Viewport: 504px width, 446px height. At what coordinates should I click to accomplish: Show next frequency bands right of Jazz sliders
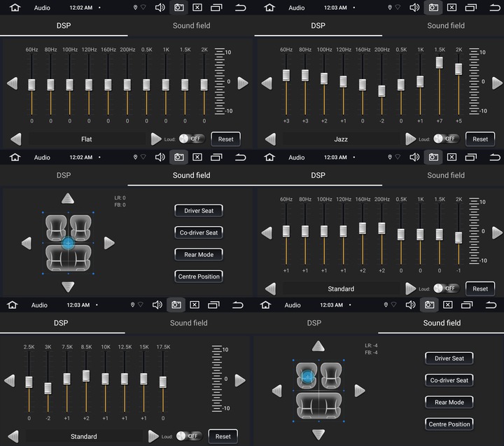[x=497, y=83]
